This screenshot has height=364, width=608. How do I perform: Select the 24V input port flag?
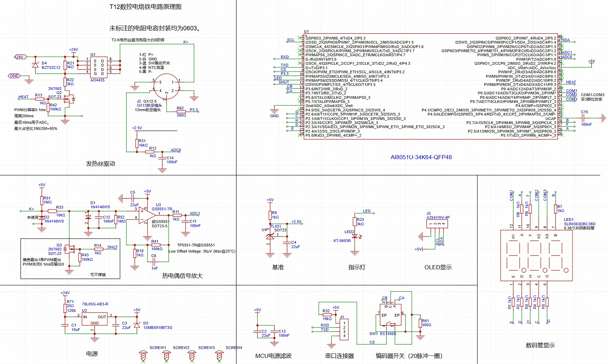pos(20,57)
